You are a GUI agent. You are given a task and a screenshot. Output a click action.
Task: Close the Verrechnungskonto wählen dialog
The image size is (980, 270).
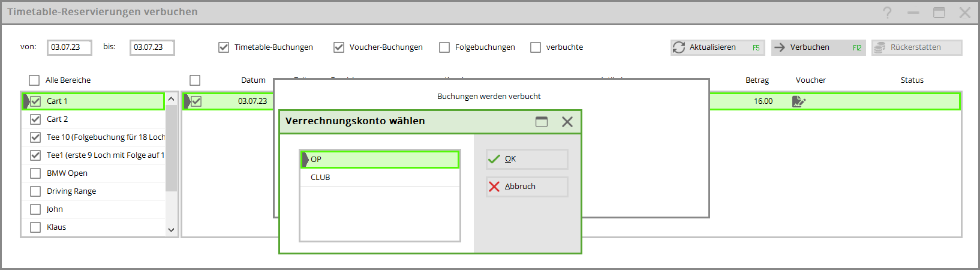click(567, 122)
